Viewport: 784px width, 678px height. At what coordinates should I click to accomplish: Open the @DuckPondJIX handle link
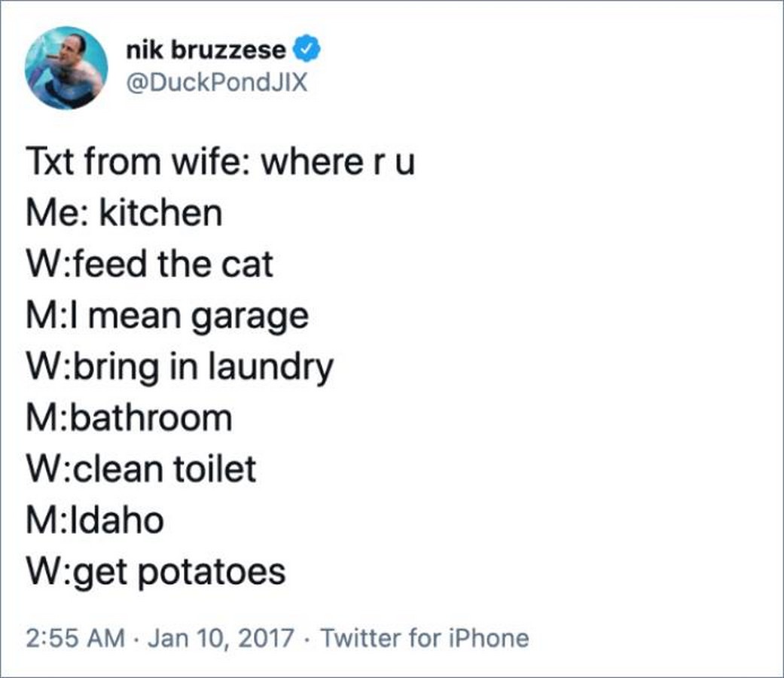[x=216, y=83]
